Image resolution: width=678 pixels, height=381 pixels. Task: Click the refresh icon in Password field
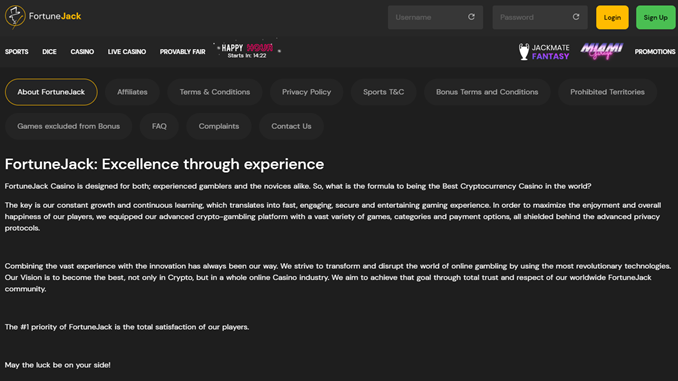[576, 17]
